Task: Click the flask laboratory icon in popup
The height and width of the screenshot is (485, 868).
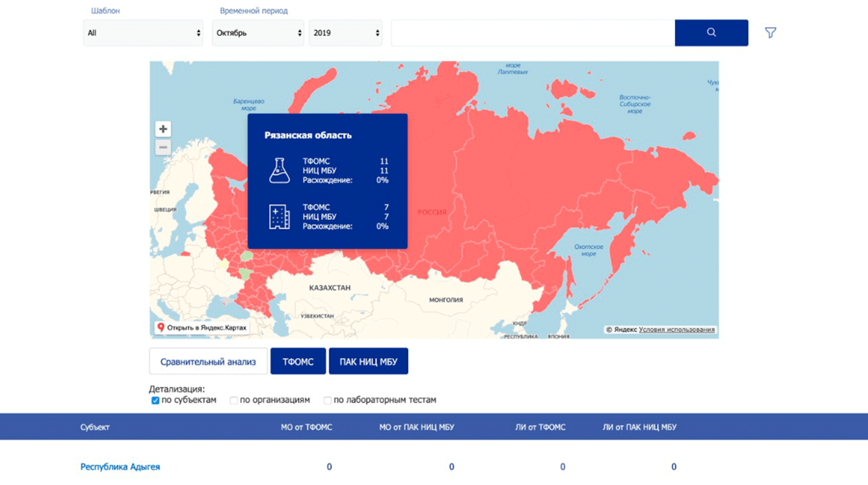Action: pyautogui.click(x=279, y=170)
